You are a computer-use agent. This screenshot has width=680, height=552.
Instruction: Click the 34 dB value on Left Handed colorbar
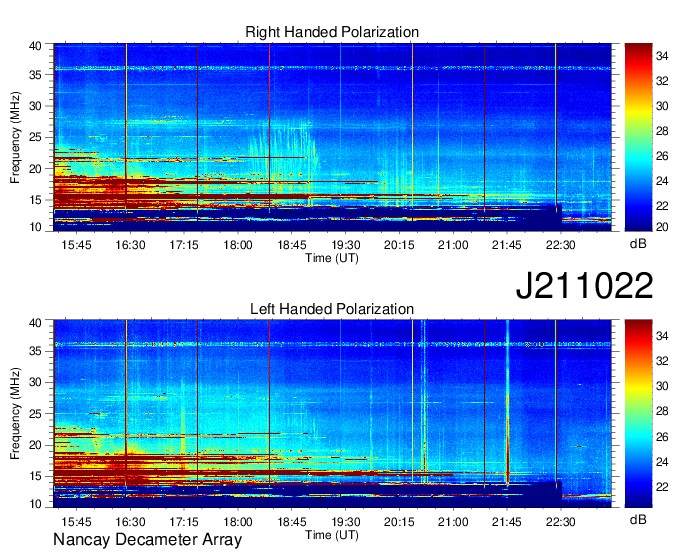click(x=662, y=336)
